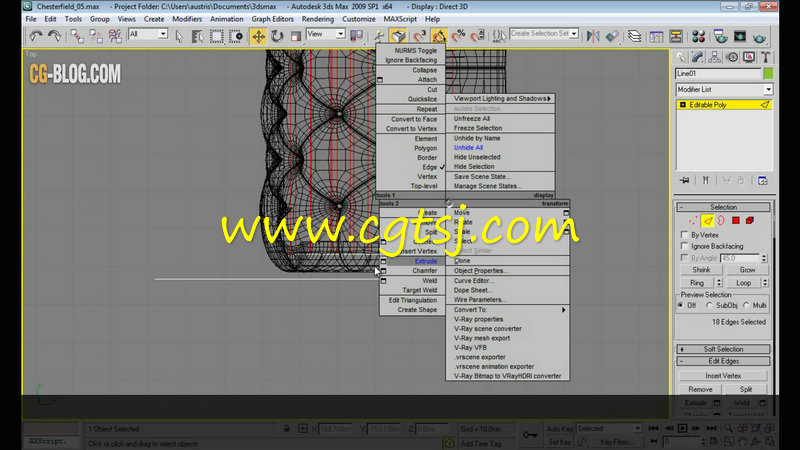
Task: Choose Unhide All in quad menu
Action: 468,147
